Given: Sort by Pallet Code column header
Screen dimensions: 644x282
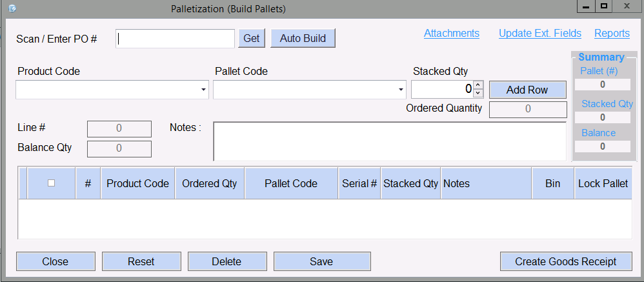Looking at the screenshot, I should [x=291, y=183].
